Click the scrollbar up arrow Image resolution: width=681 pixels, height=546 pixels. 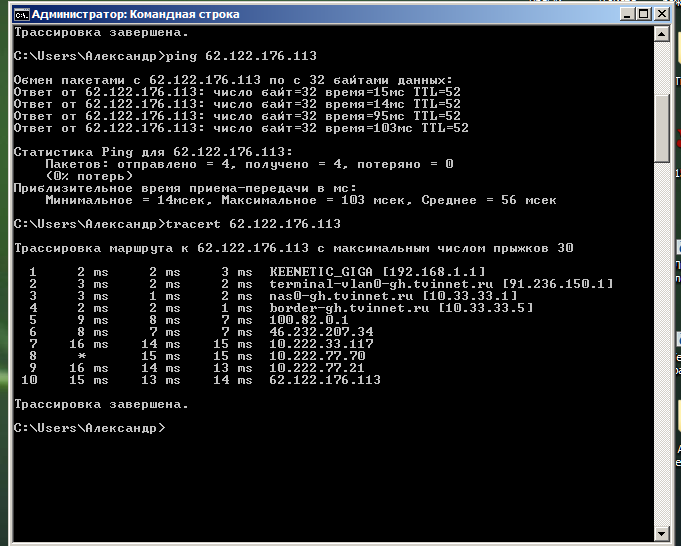(661, 34)
